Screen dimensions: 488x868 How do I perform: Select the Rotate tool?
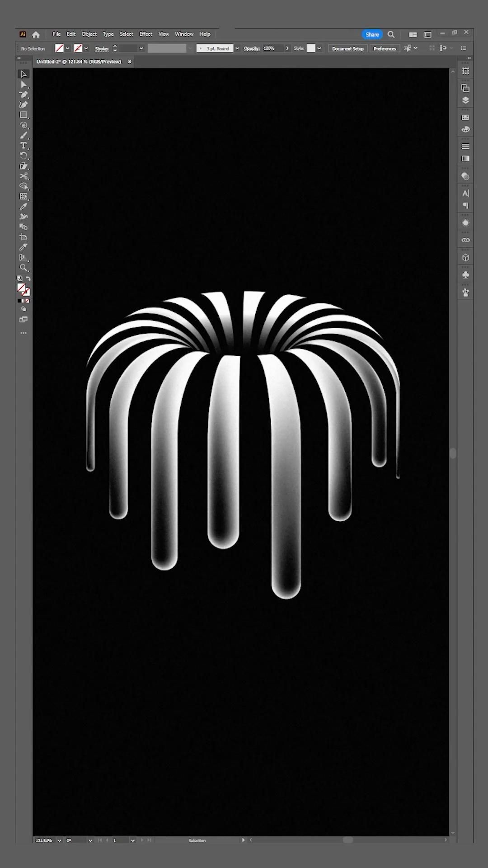click(23, 156)
